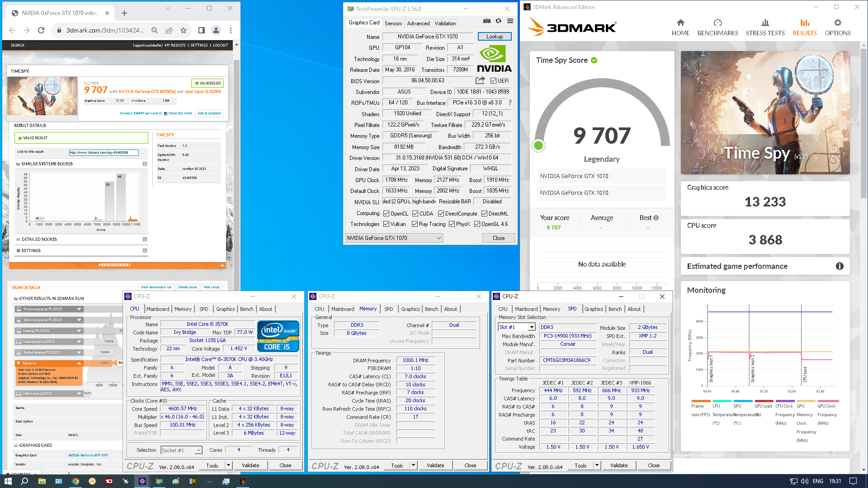Open Chrome zoom magnifier icon

(x=155, y=30)
